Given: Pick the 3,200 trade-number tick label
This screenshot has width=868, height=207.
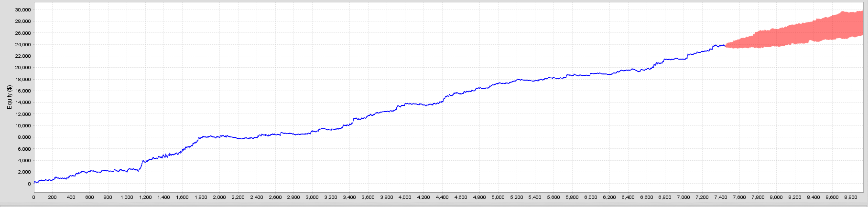Looking at the screenshot, I should pos(331,197).
